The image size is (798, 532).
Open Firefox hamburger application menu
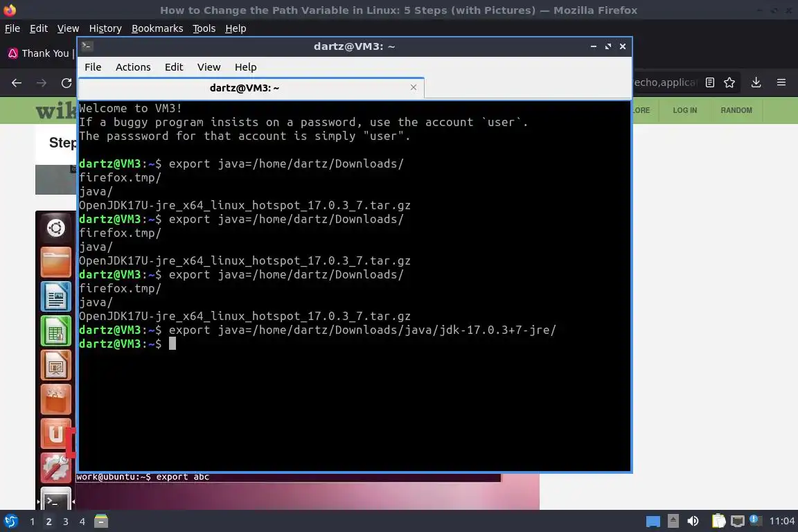(x=781, y=82)
